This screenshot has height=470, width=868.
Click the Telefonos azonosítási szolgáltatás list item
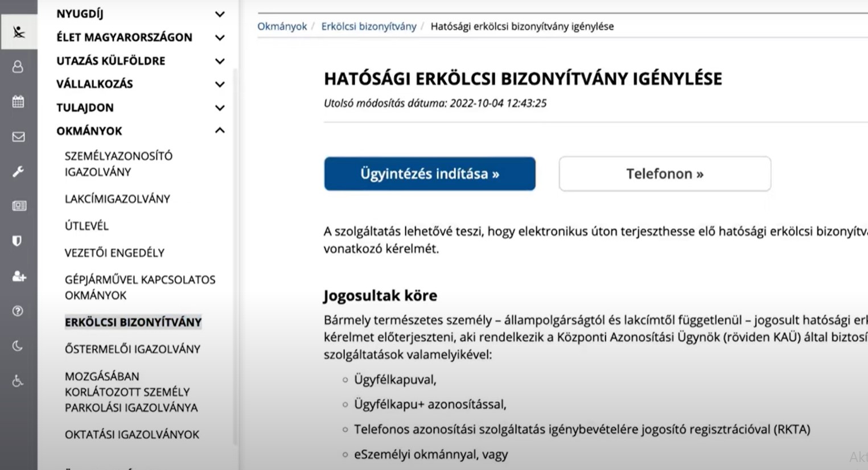582,430
